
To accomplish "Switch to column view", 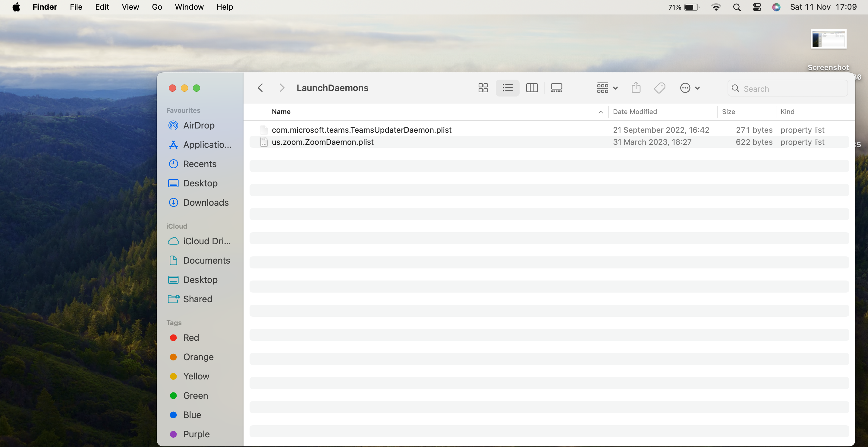I will pos(532,88).
